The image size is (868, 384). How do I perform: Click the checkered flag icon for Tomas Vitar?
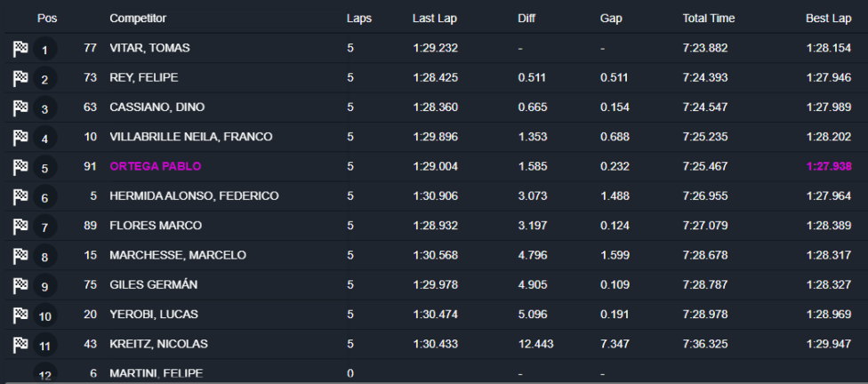tap(20, 50)
